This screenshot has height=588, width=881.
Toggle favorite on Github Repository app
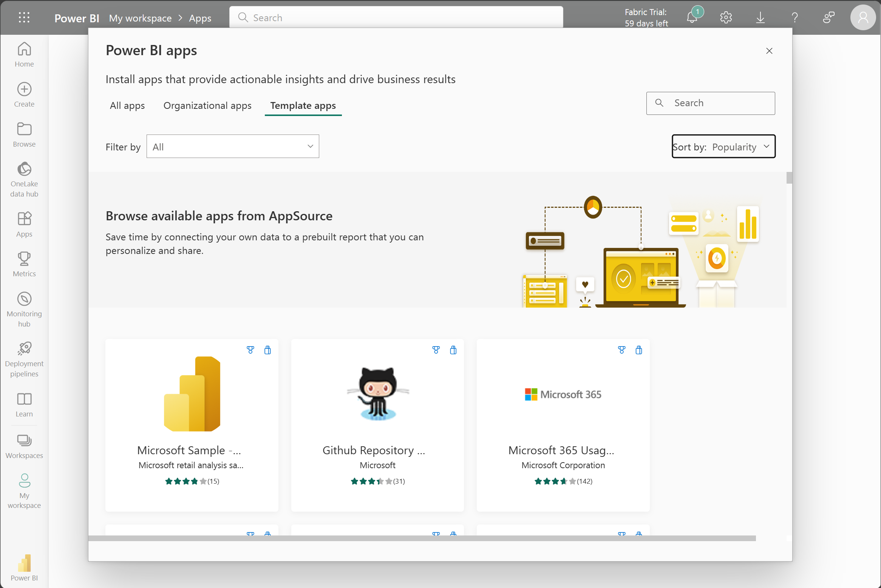pos(436,350)
